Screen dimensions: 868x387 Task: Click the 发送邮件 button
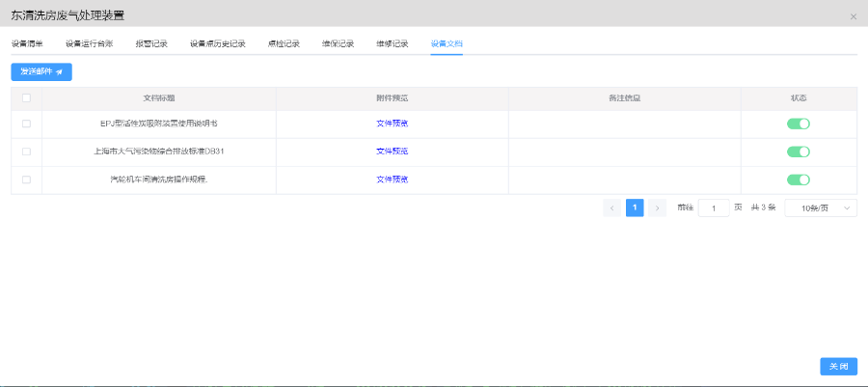41,71
